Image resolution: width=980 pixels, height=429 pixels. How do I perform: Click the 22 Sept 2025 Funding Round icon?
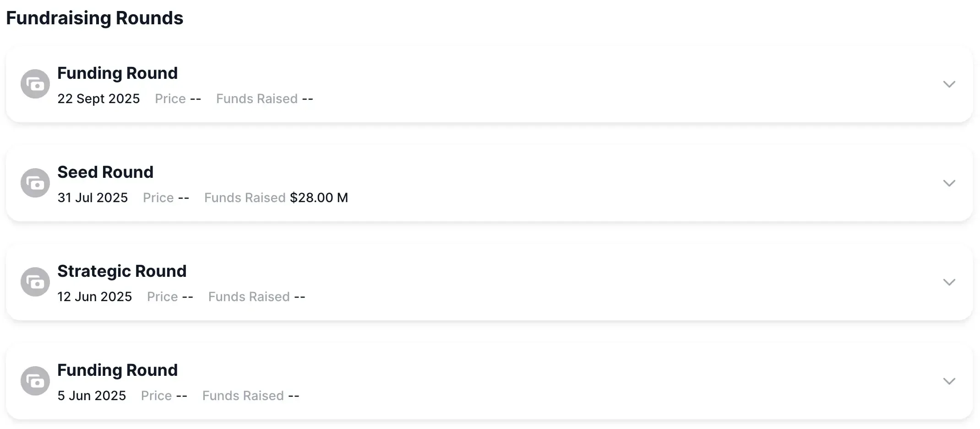(35, 84)
